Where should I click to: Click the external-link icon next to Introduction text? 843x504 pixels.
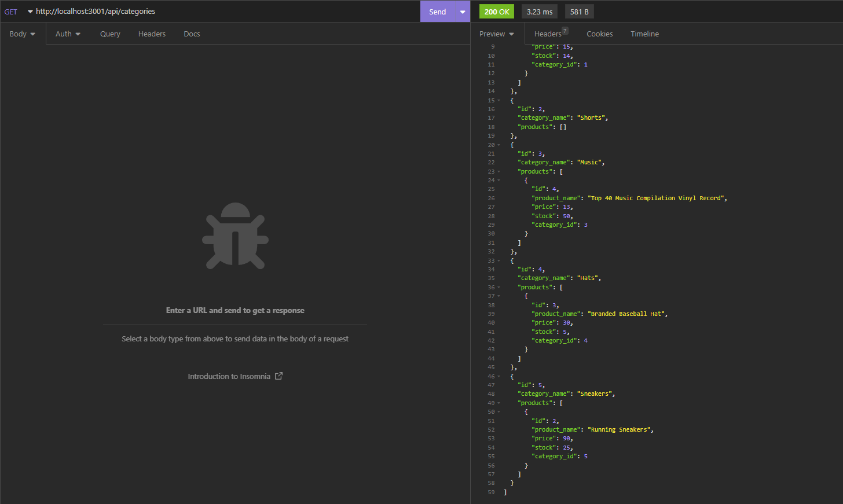[278, 376]
